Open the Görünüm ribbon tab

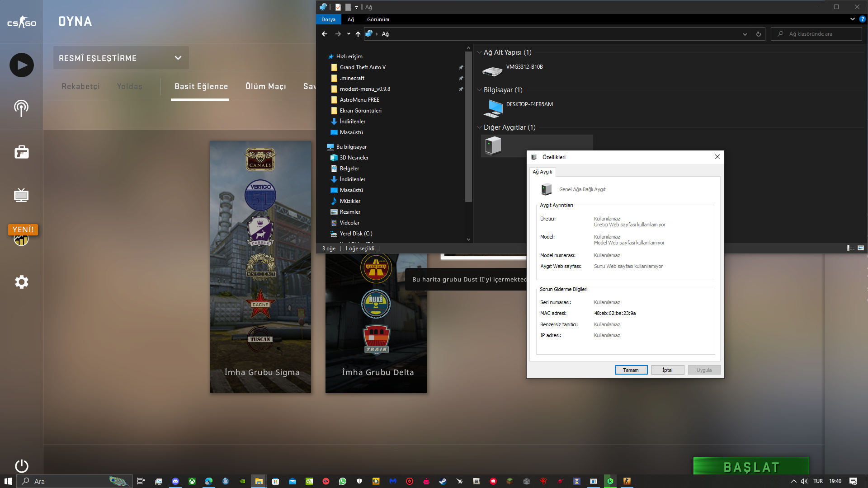pos(378,19)
